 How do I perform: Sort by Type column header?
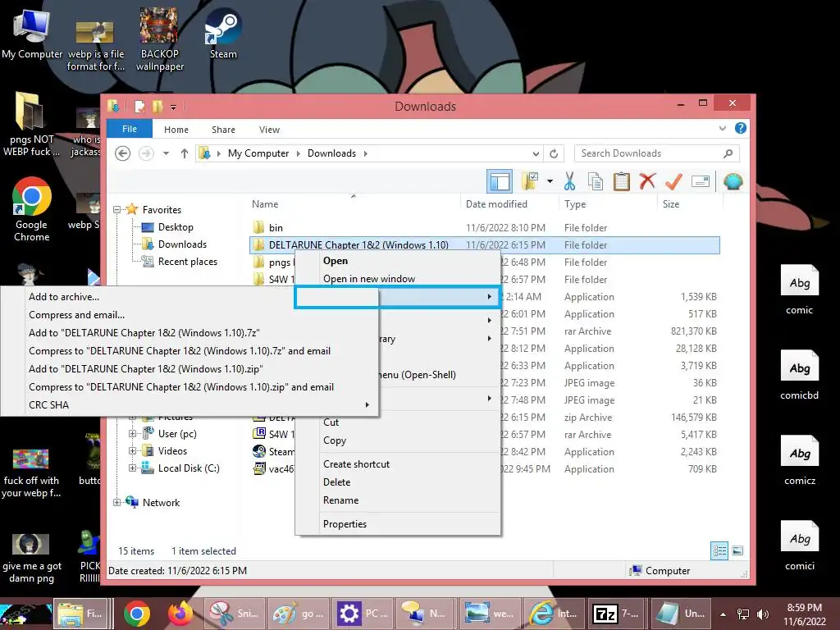coord(608,204)
